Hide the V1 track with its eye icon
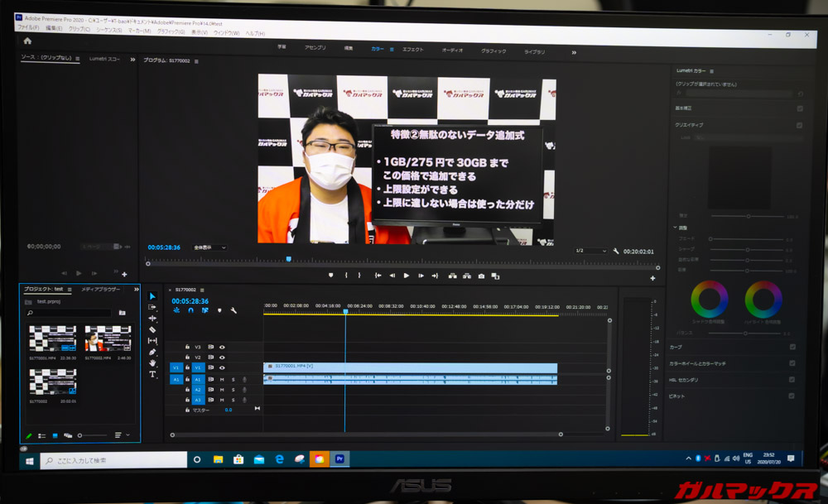 222,367
